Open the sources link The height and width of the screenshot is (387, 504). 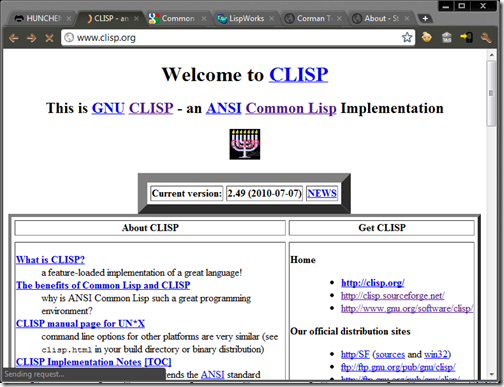point(390,354)
